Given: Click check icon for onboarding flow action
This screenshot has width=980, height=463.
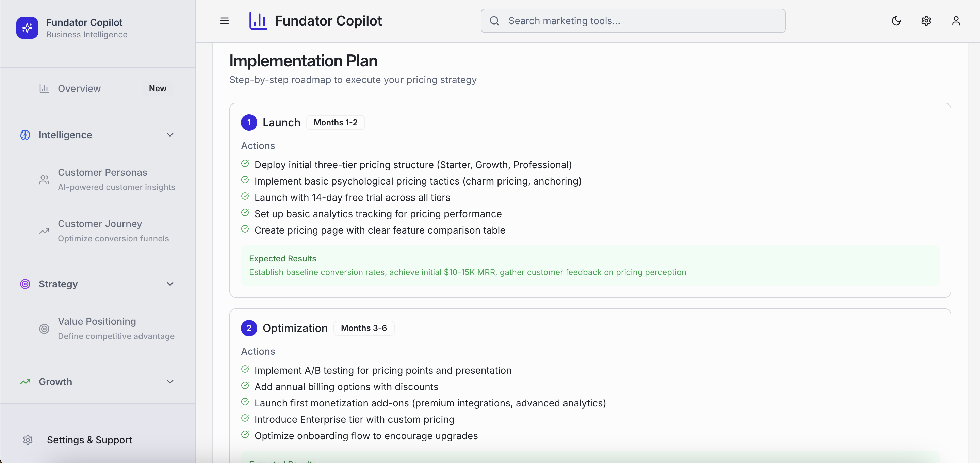Looking at the screenshot, I should (x=245, y=434).
